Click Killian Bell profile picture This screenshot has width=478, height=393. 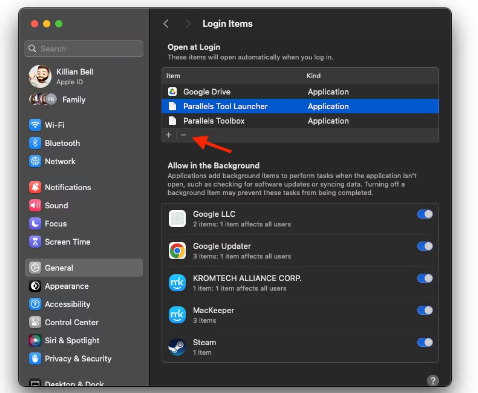pyautogui.click(x=40, y=76)
